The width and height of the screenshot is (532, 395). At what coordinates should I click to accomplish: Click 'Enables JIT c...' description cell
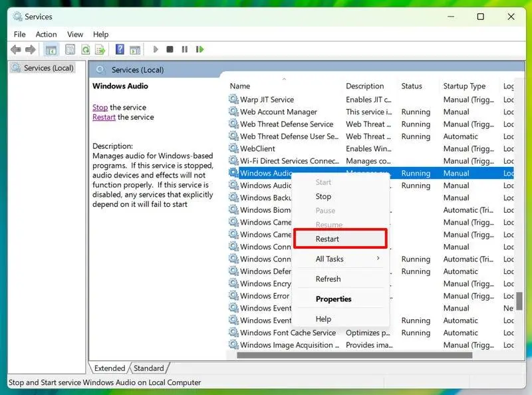[x=368, y=100]
